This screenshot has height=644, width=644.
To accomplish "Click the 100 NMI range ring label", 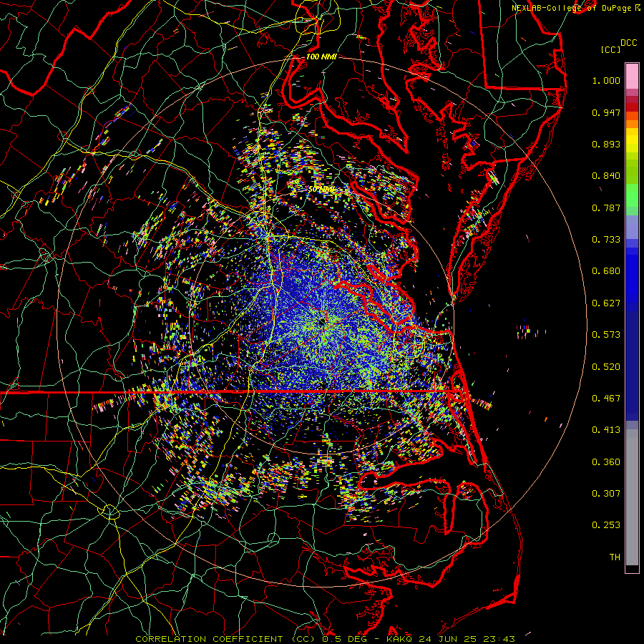I will pyautogui.click(x=321, y=57).
